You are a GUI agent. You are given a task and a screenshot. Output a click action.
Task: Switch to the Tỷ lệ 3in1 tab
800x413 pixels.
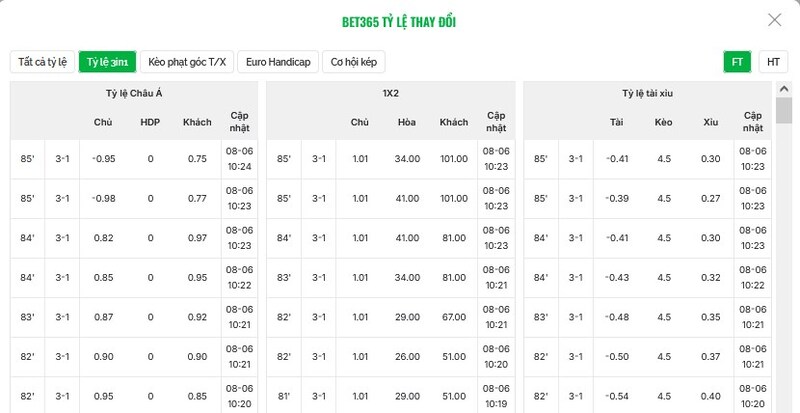107,62
